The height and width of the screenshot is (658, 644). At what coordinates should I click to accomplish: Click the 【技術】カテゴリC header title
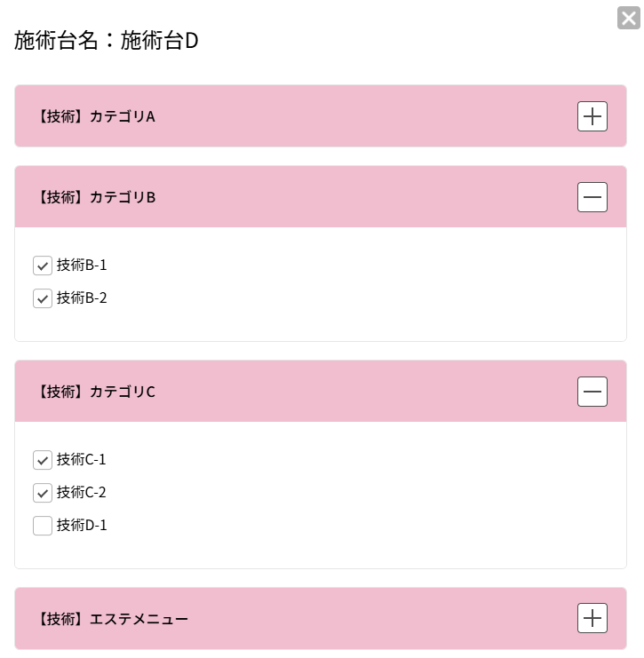click(x=96, y=392)
